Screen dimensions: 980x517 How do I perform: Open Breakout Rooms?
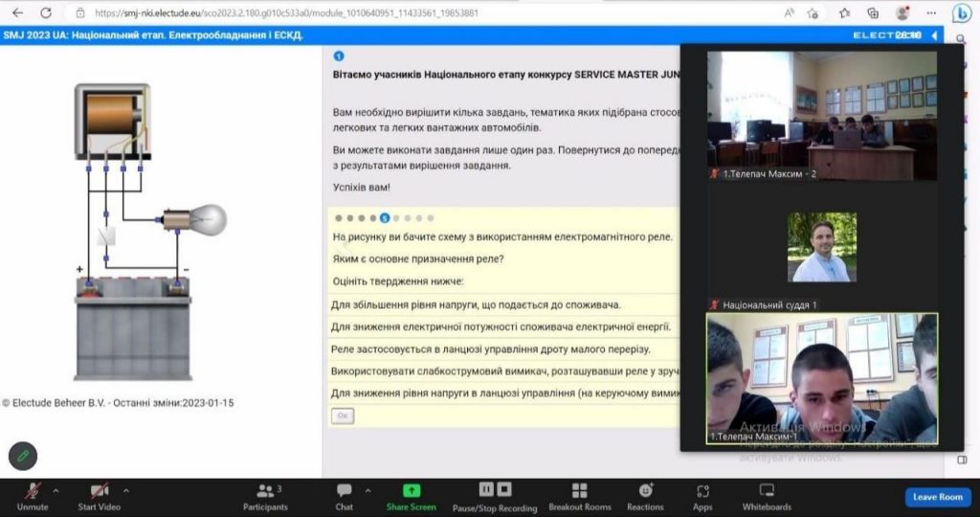click(x=580, y=497)
